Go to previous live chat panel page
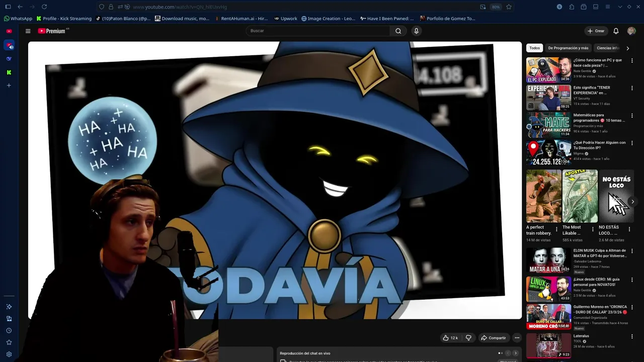The image size is (644, 362). point(508,353)
